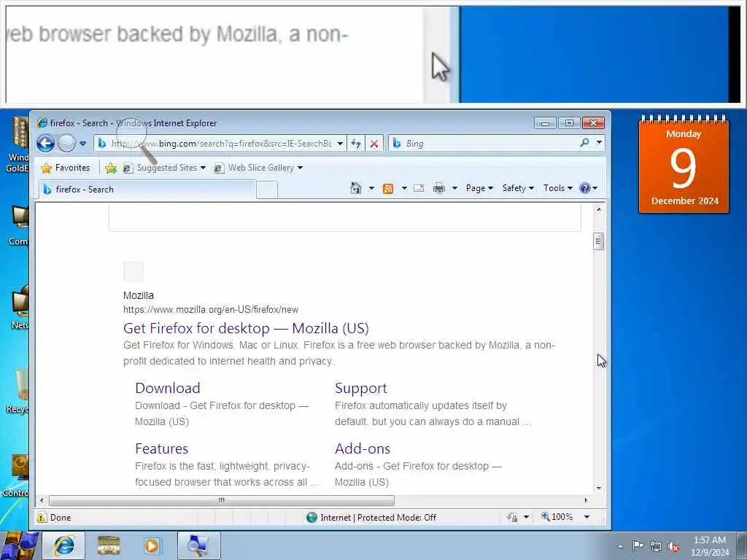Expand the Feeds dropdown arrow

coord(404,188)
